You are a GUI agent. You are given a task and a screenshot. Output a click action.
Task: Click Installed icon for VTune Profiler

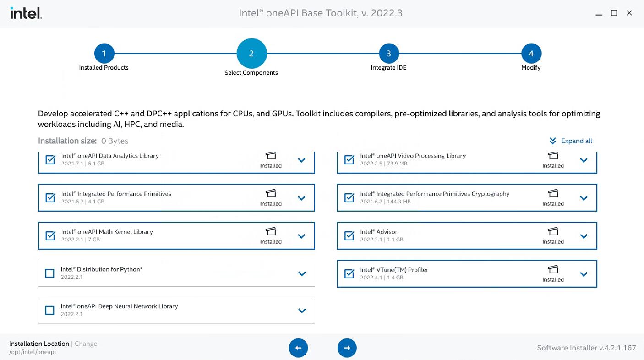pos(553,269)
